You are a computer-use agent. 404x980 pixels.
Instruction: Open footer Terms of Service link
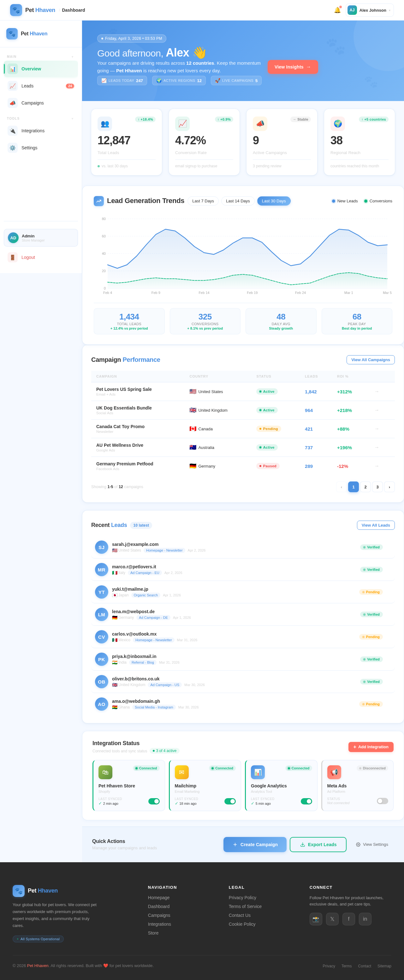[x=245, y=906]
